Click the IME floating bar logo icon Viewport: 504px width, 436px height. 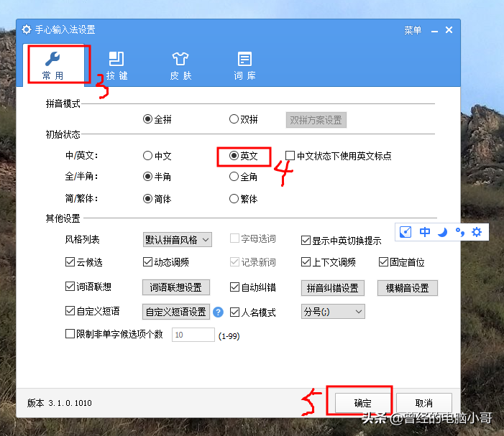(x=406, y=232)
